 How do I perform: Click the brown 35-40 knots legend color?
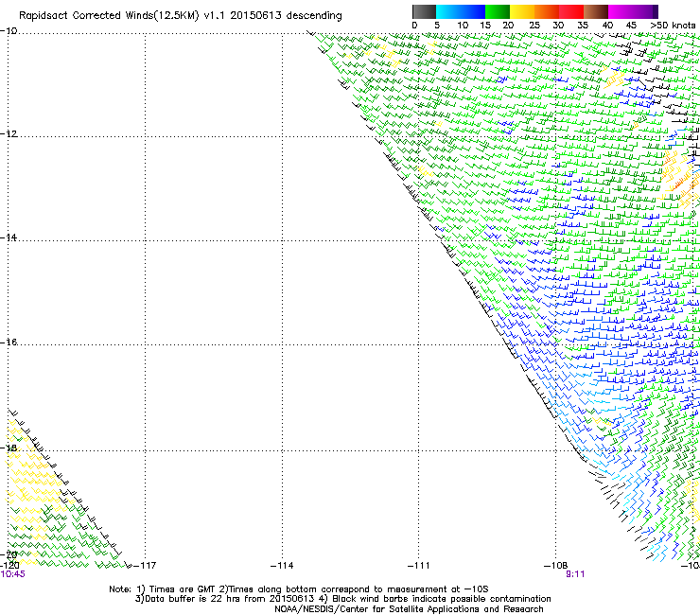596,11
